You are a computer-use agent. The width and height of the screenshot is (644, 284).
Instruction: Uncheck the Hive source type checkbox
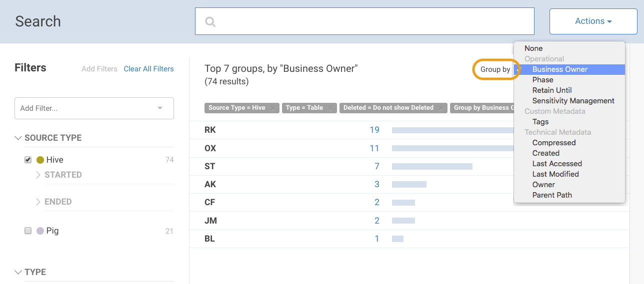[x=28, y=160]
